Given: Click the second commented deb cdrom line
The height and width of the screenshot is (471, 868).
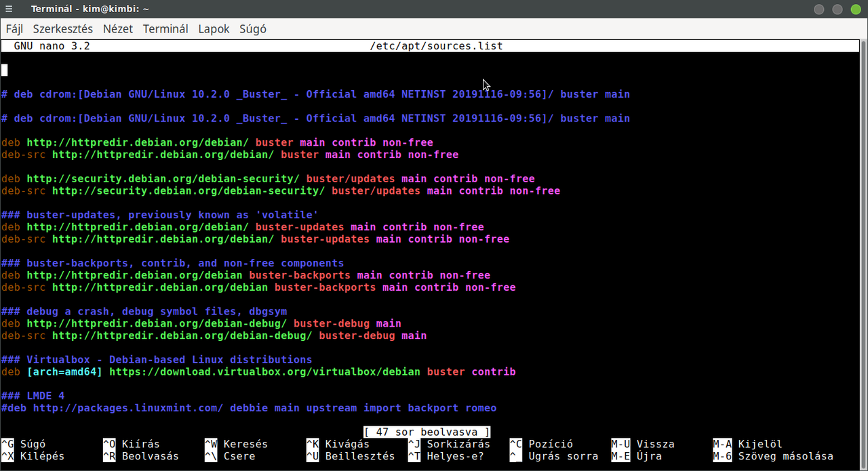Looking at the screenshot, I should 315,118.
